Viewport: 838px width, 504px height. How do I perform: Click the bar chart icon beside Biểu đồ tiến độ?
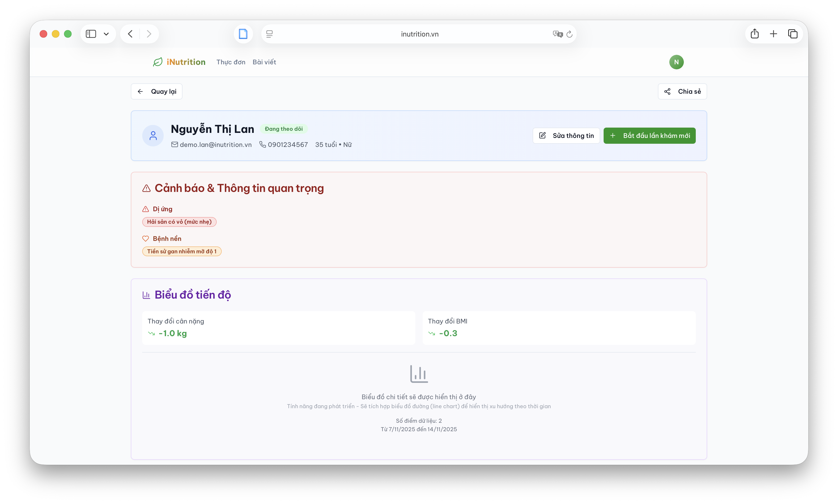click(146, 295)
